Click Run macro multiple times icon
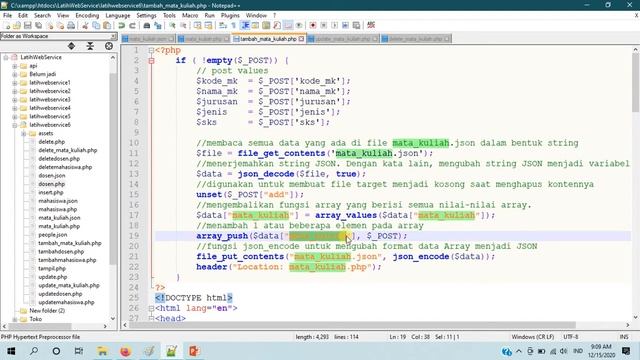 point(345,25)
